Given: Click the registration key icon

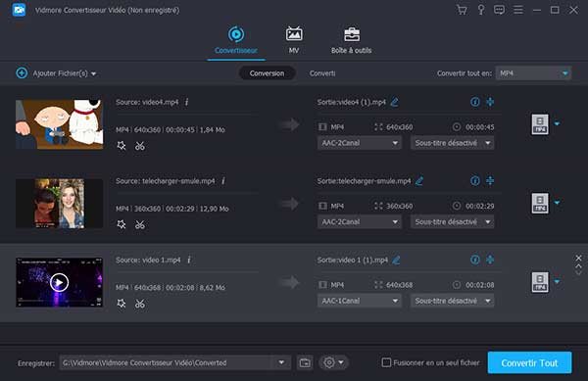Looking at the screenshot, I should click(481, 10).
